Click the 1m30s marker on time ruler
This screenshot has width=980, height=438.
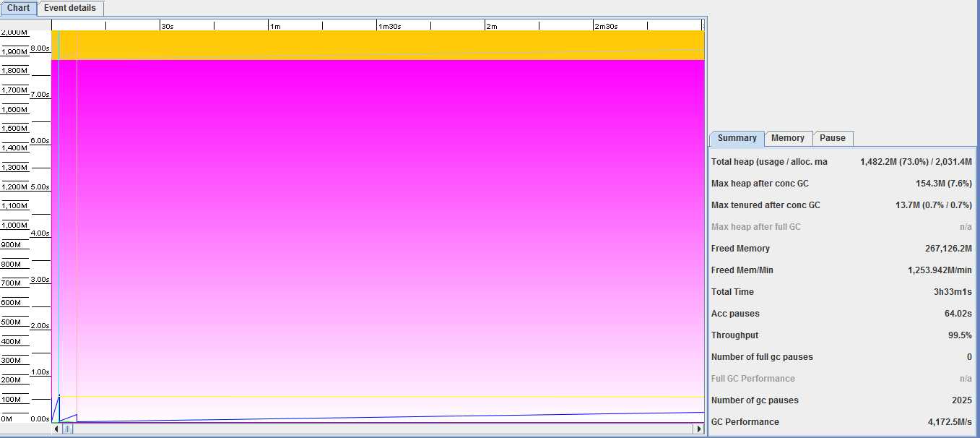click(x=389, y=26)
